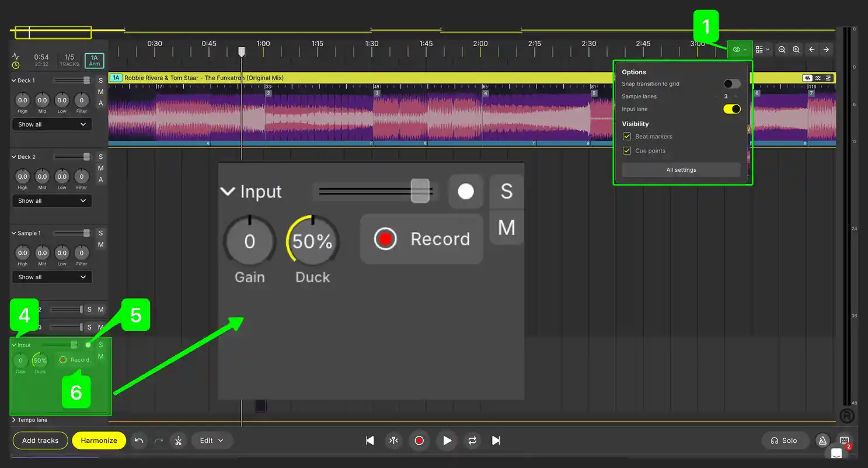Open Deck 1 Show all dropdown
This screenshot has width=868, height=468.
click(x=51, y=124)
